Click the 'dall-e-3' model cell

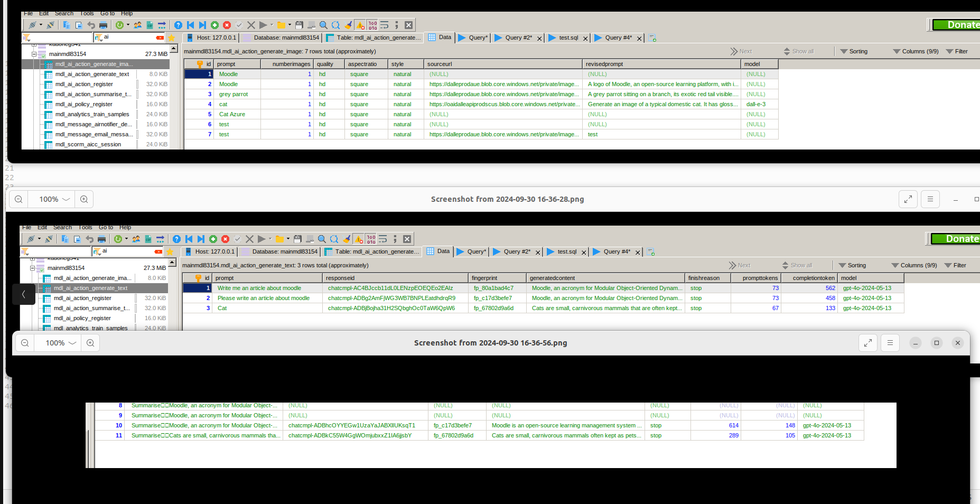click(x=760, y=104)
